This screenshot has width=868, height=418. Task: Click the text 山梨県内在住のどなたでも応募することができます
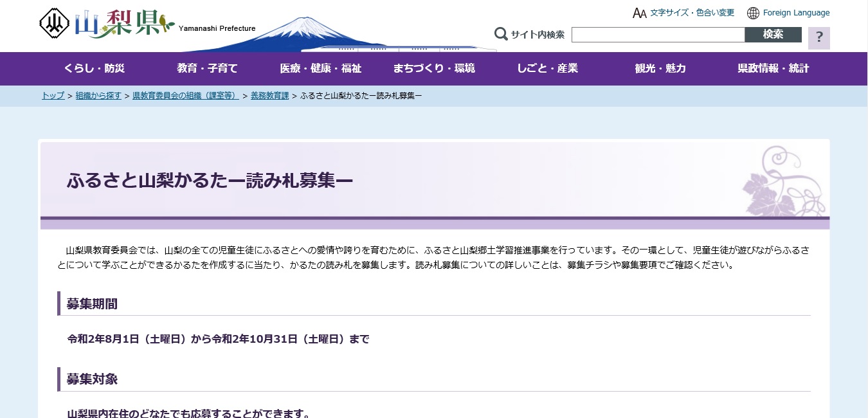coord(189,412)
